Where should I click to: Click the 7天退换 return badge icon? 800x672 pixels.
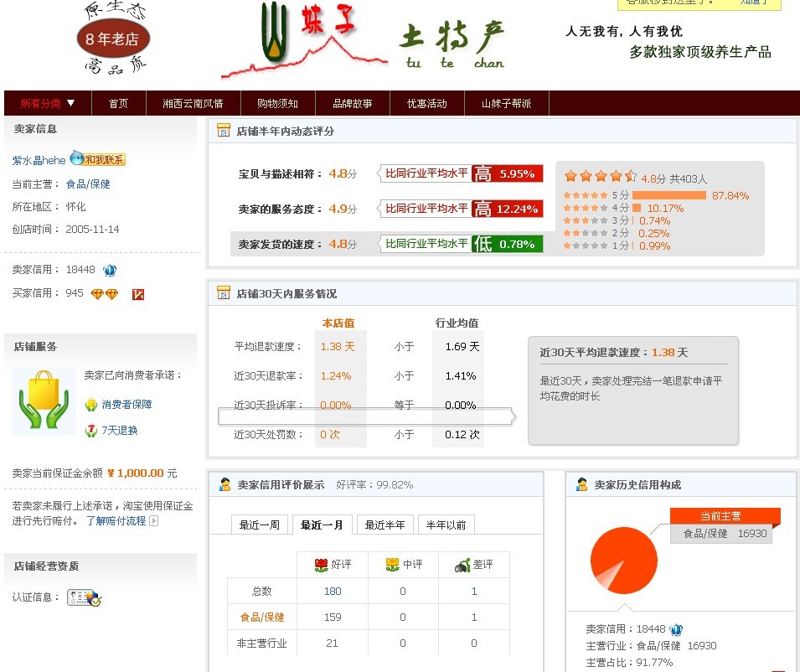click(x=91, y=431)
